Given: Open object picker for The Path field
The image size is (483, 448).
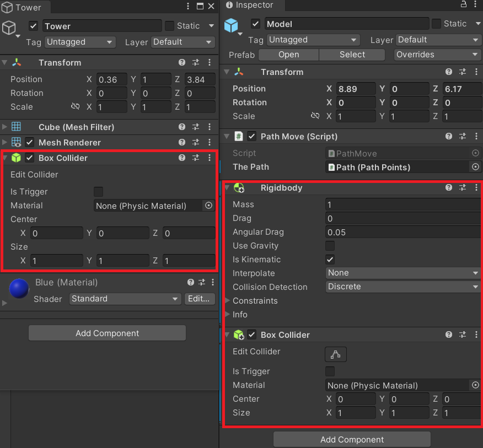Looking at the screenshot, I should click(475, 167).
